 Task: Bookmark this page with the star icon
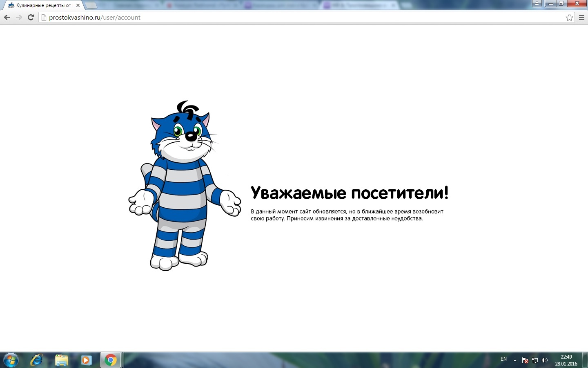coord(569,18)
